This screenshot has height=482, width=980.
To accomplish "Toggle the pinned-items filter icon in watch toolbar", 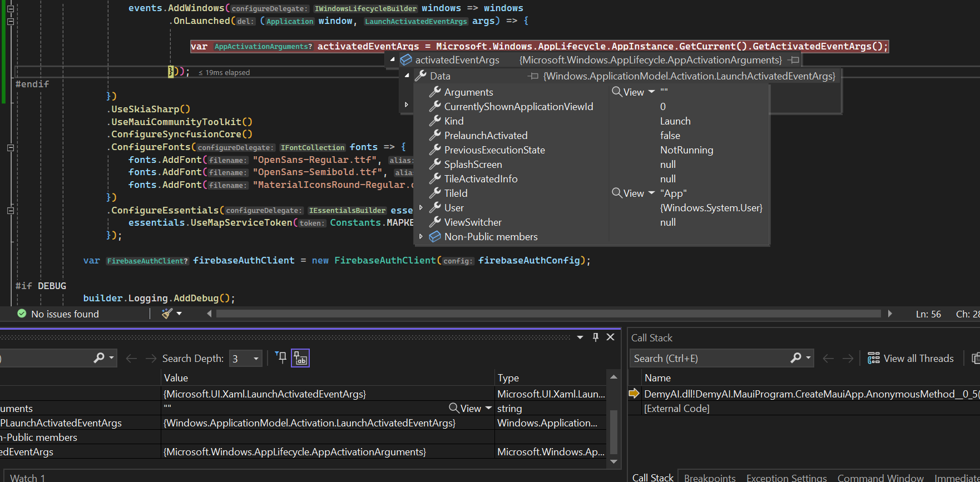I will (281, 358).
